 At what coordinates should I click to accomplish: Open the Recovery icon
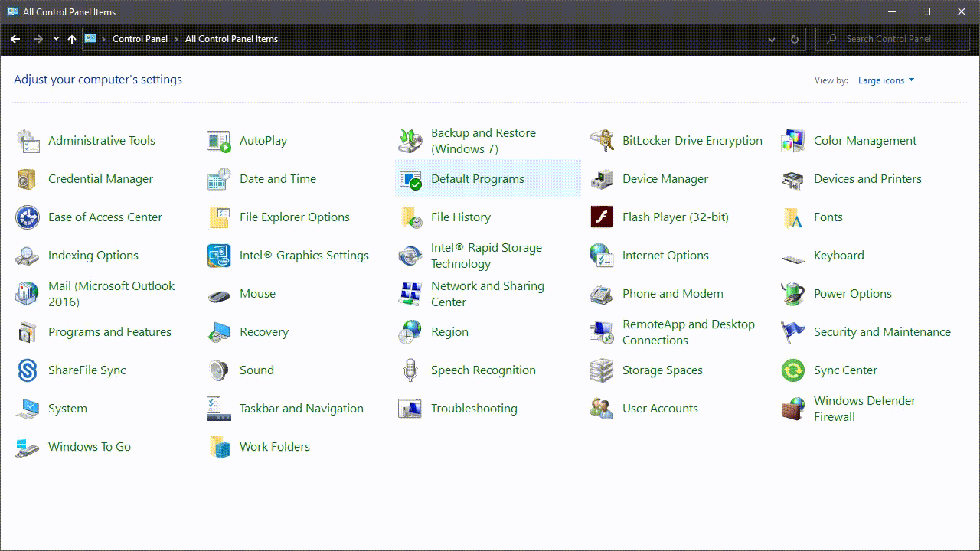(x=219, y=332)
